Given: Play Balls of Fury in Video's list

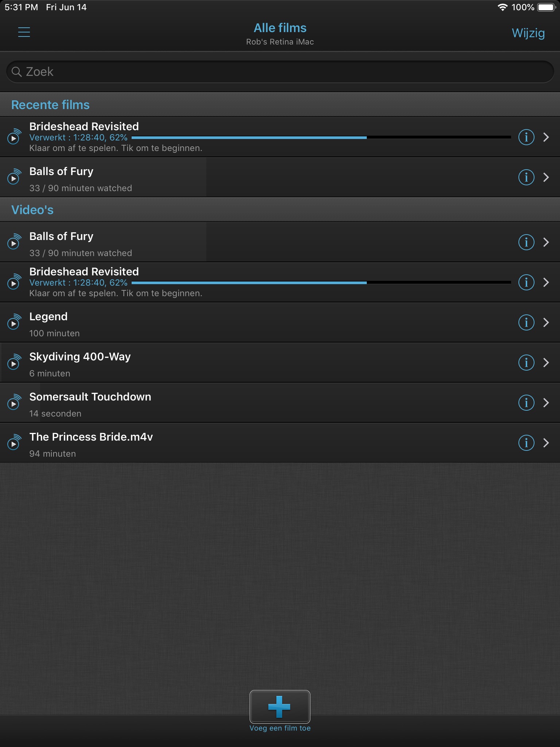Looking at the screenshot, I should click(280, 242).
